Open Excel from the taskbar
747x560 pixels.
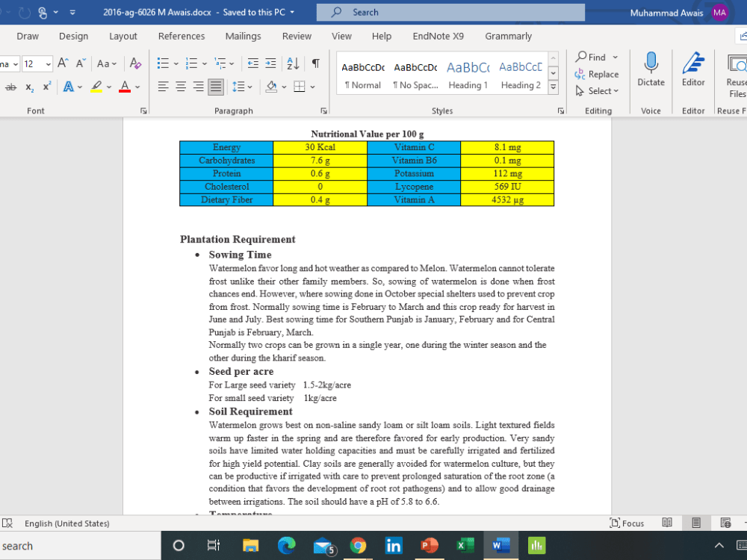point(465,546)
